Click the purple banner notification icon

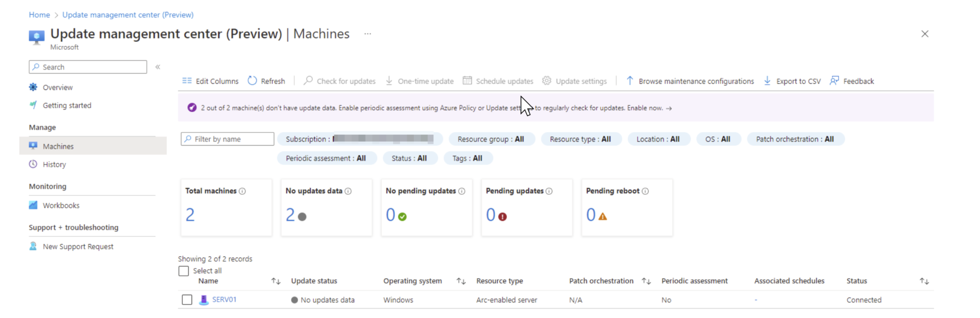coord(192,108)
